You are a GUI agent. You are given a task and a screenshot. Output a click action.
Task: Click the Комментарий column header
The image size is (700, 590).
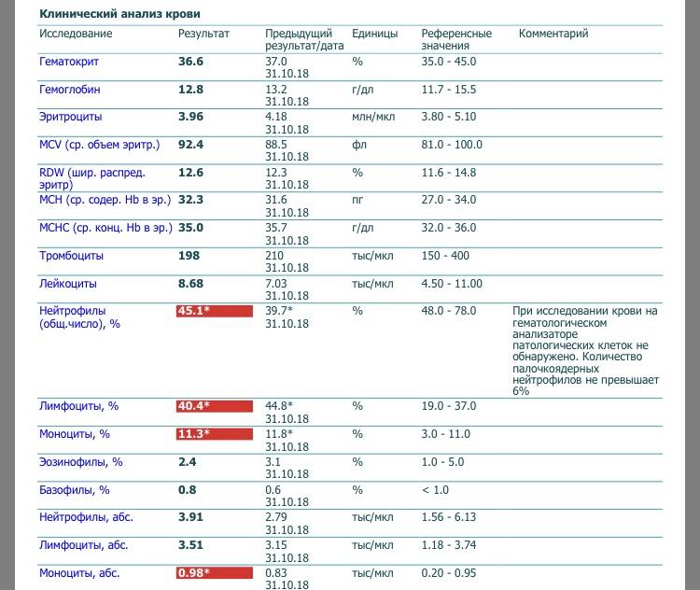point(553,34)
